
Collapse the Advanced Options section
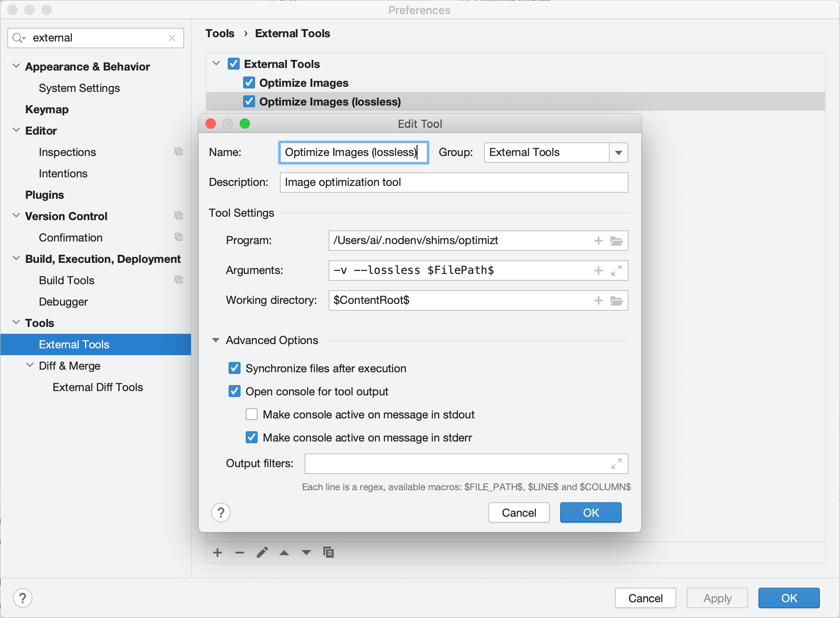pyautogui.click(x=216, y=340)
